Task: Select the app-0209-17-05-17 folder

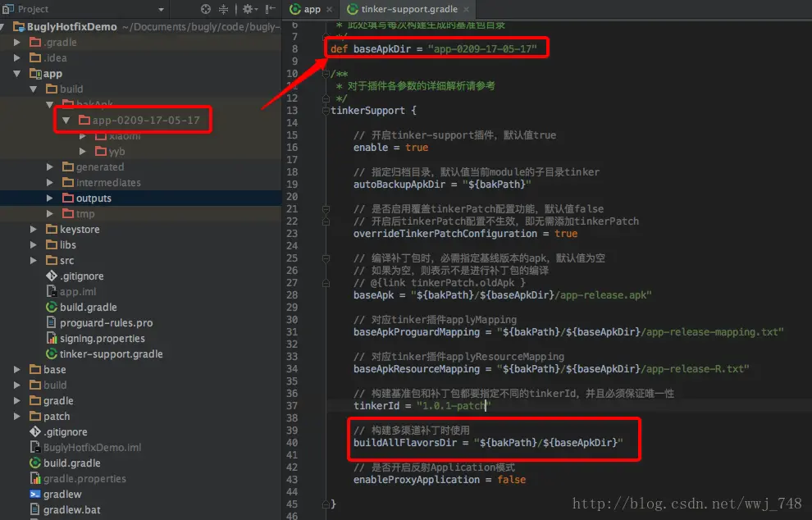Action: [x=146, y=121]
